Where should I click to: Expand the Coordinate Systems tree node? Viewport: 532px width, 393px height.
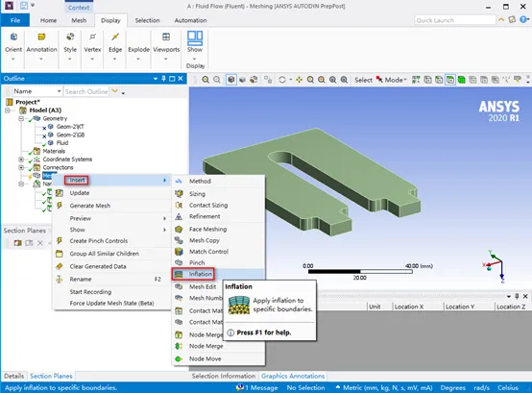(x=21, y=160)
